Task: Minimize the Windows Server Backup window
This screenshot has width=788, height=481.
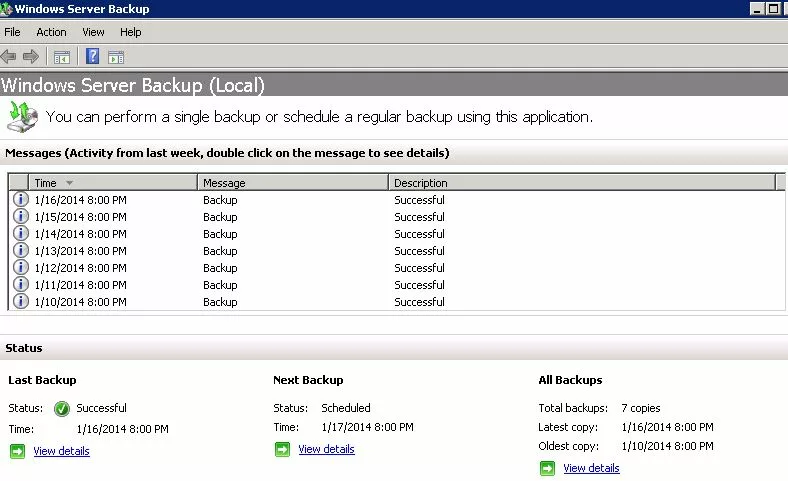Action: point(757,9)
